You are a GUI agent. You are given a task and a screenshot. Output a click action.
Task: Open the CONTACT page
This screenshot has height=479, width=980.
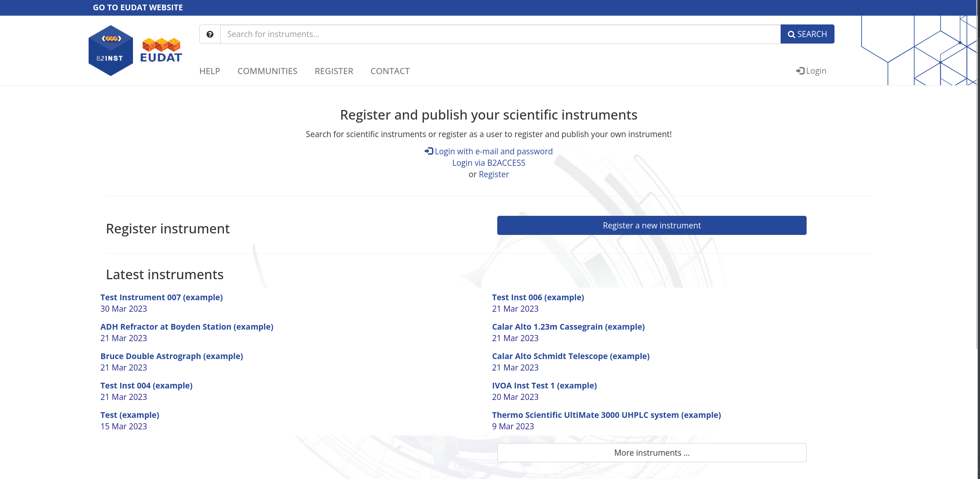click(x=390, y=71)
